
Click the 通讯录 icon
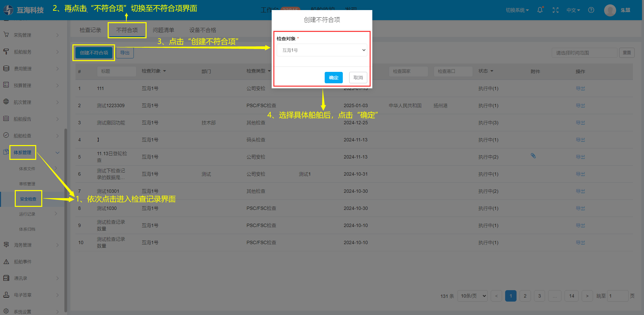pos(6,278)
